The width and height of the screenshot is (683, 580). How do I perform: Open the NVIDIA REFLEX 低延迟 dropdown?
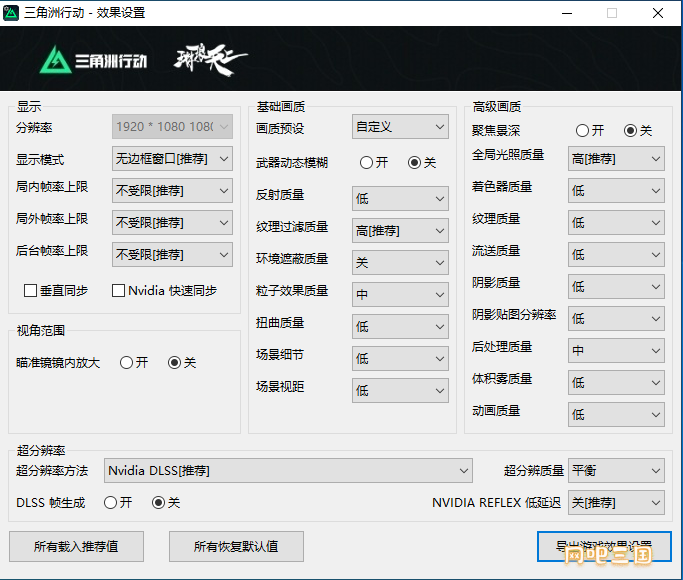click(616, 503)
